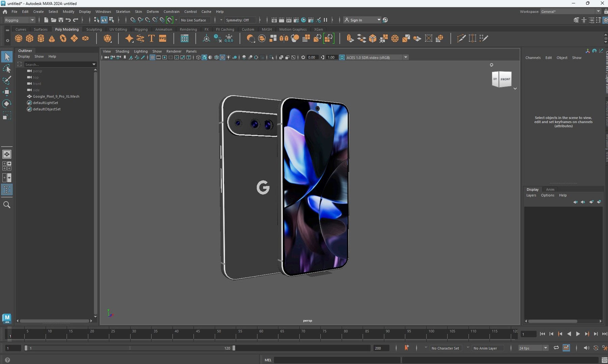The image size is (608, 364).
Task: Click the FRONT face of the view cube
Action: click(505, 79)
